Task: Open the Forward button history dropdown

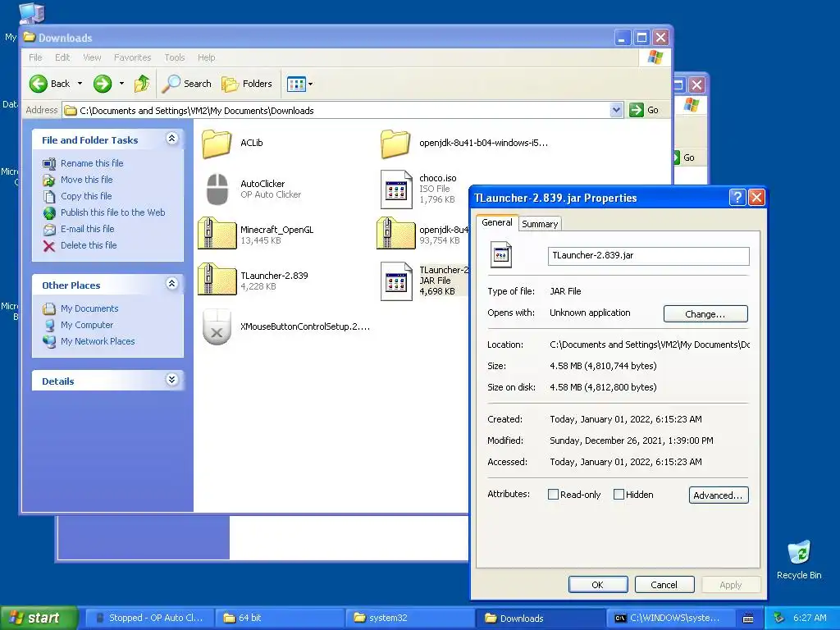Action: pos(121,84)
